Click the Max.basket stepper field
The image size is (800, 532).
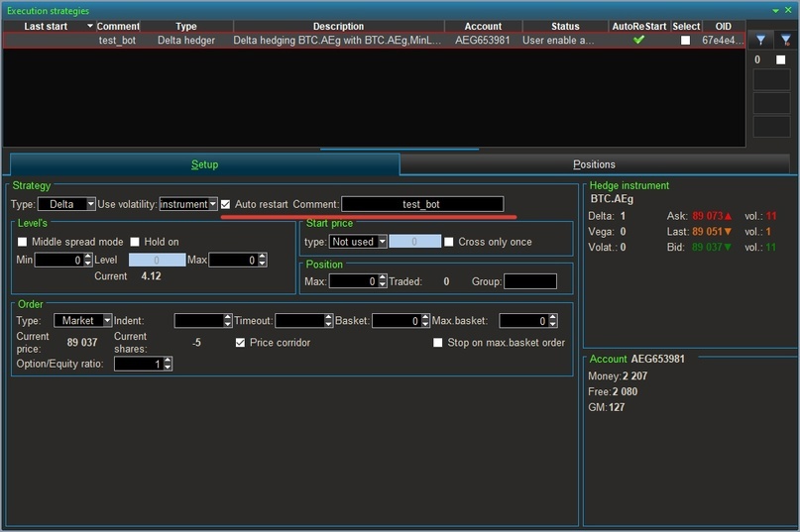(528, 320)
